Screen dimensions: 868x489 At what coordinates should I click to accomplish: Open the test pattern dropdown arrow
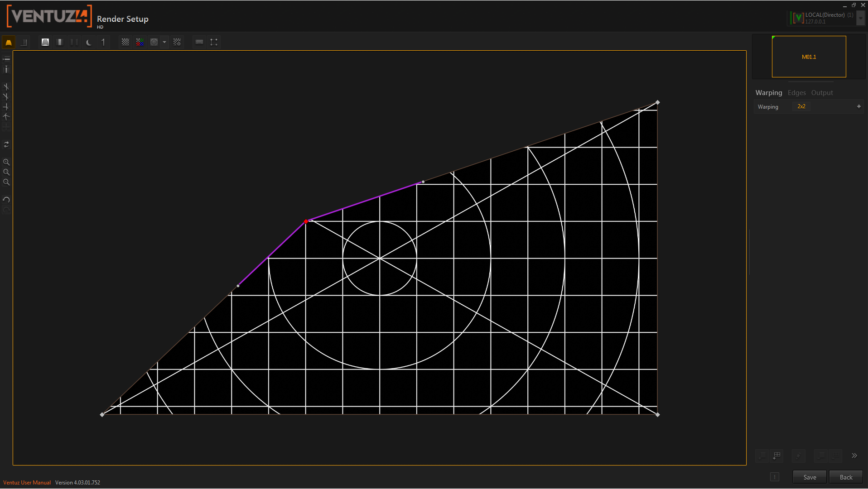[164, 42]
